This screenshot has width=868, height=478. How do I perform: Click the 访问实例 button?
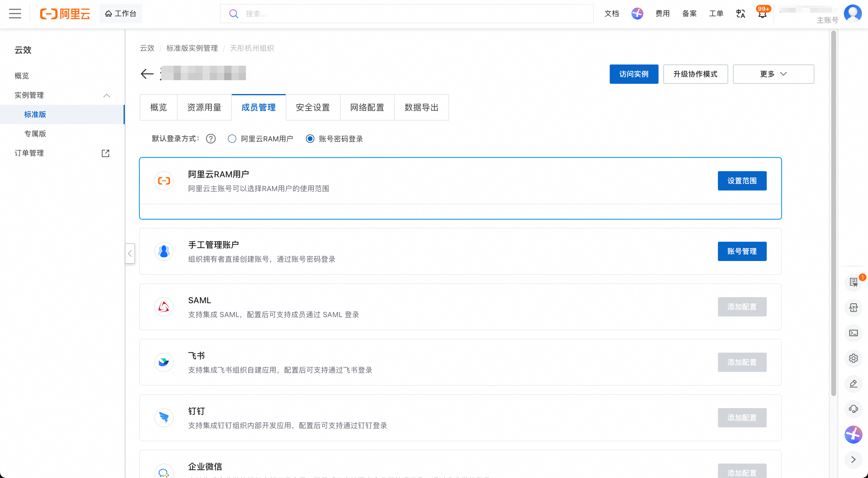[634, 74]
